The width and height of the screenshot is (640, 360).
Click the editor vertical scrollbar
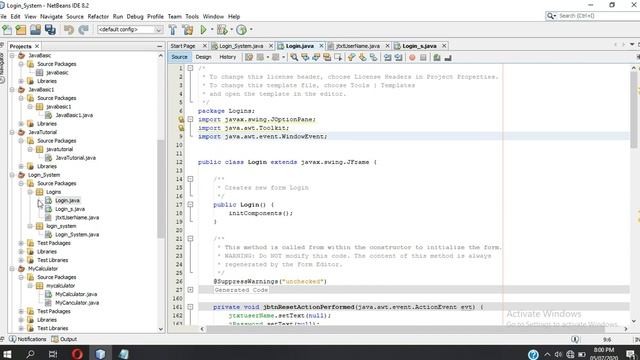pos(633,109)
